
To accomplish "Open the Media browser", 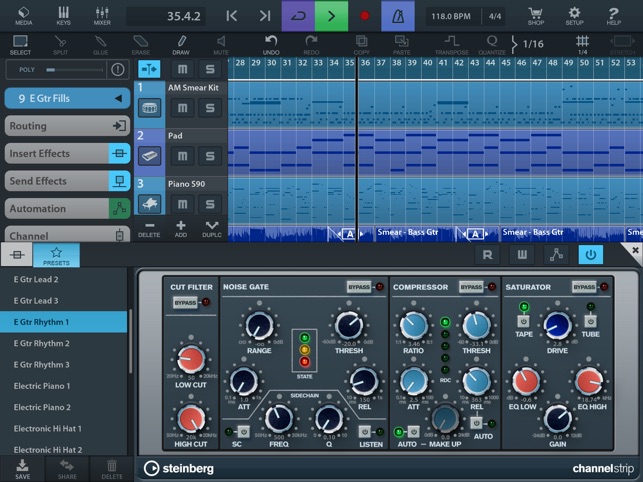I will coord(24,15).
